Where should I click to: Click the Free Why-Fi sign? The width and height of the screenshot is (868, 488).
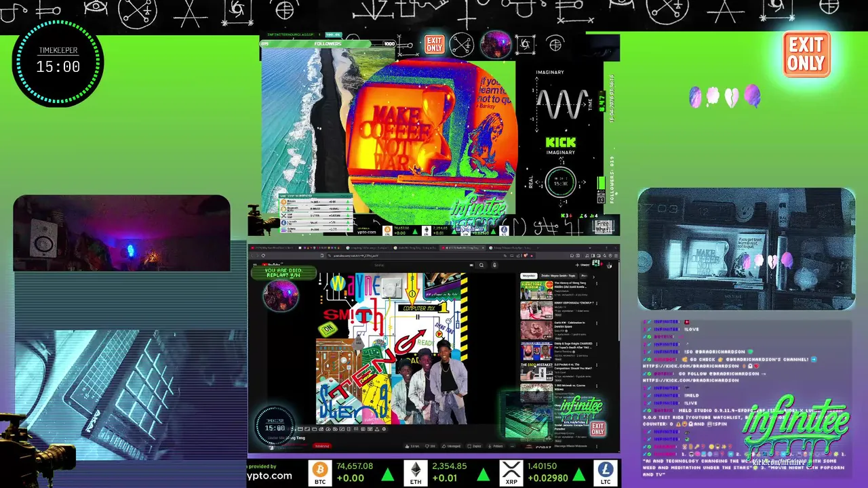point(603,227)
